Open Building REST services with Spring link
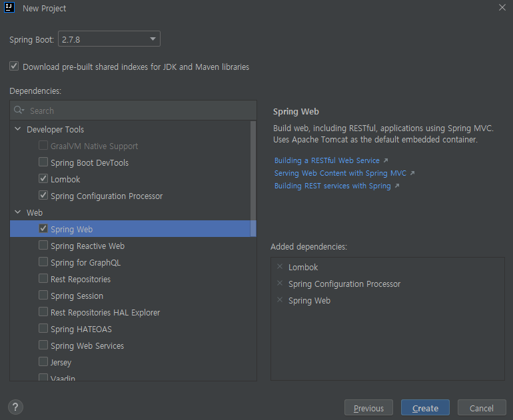Screen dimensions: 513x420 (332, 186)
